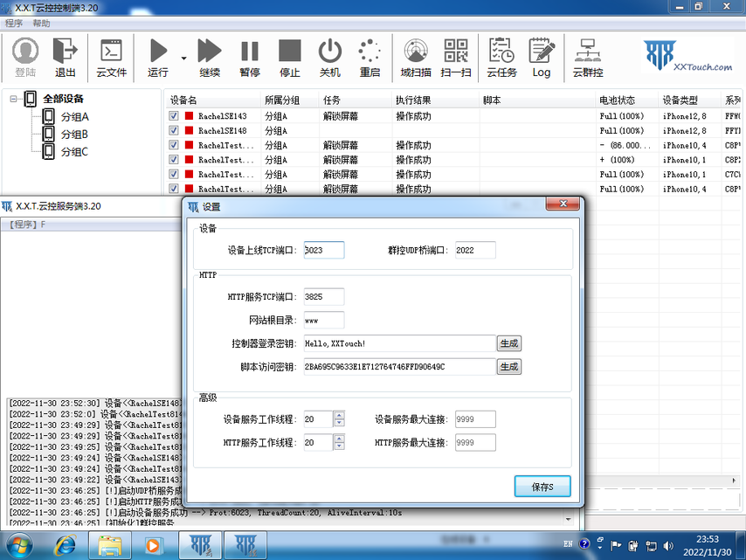Open the 程序 menu
This screenshot has width=746, height=560.
pyautogui.click(x=14, y=24)
